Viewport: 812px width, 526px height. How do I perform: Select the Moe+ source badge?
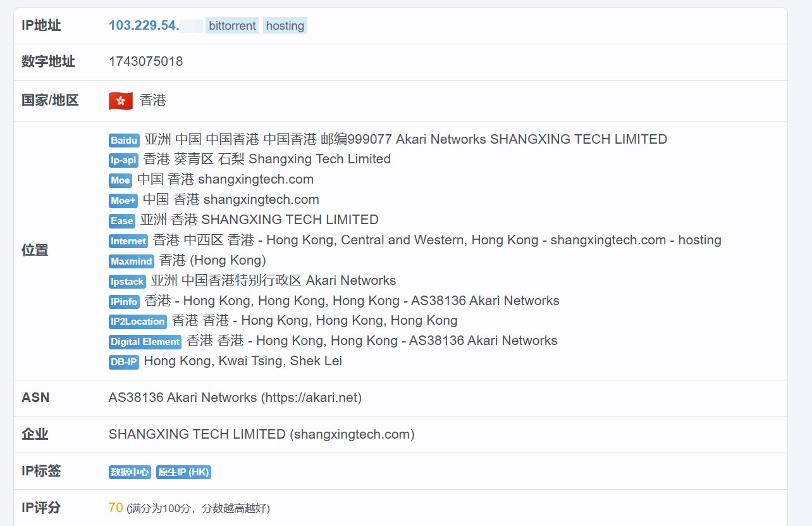[x=123, y=201]
